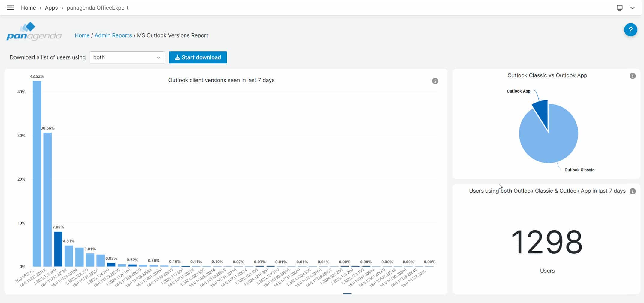The height and width of the screenshot is (303, 644).
Task: Open the 'both' user list dropdown
Action: [x=127, y=57]
